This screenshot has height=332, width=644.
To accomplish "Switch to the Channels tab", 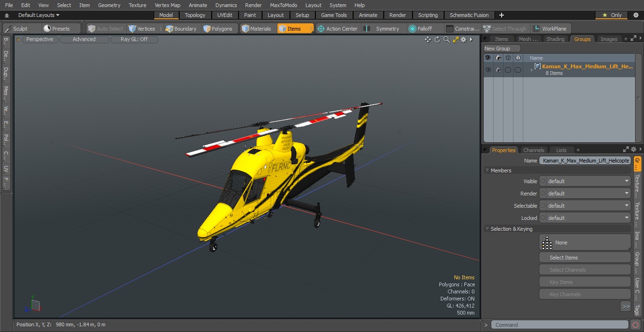I will 534,150.
